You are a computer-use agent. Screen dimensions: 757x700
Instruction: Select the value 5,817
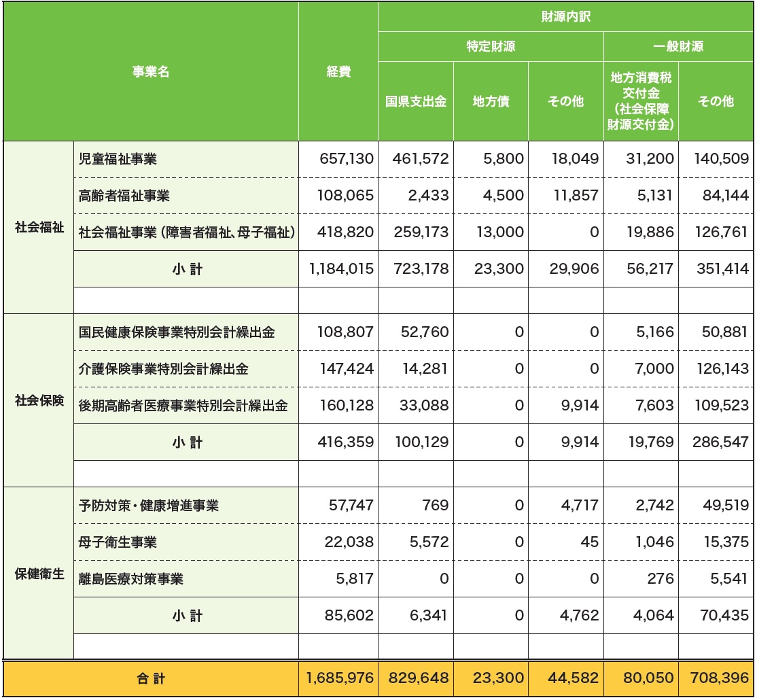point(355,579)
